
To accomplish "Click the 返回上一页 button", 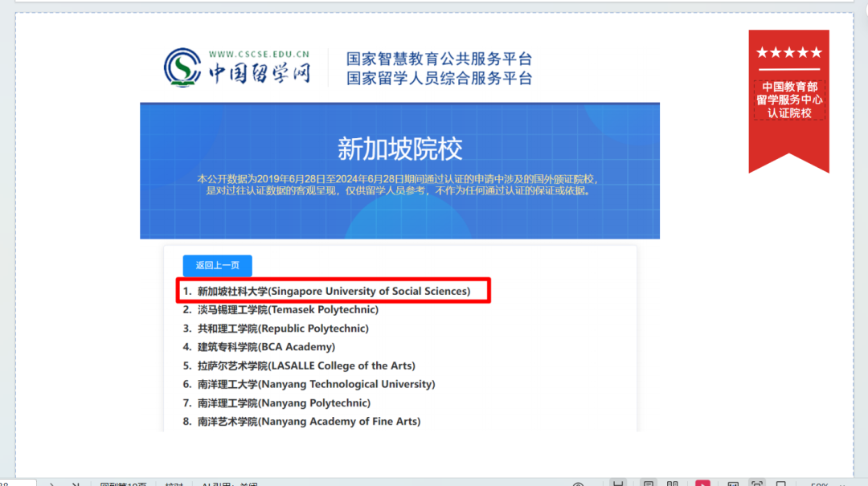I will point(218,265).
